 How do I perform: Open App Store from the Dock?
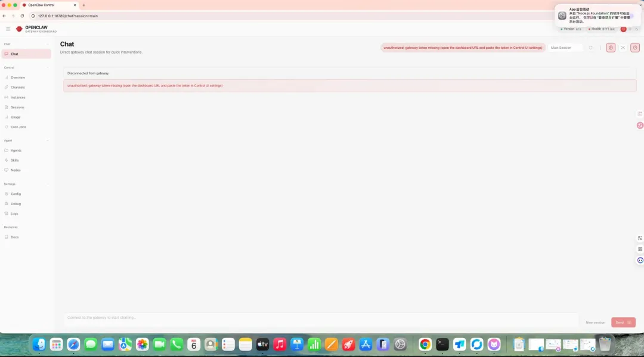[x=366, y=344]
